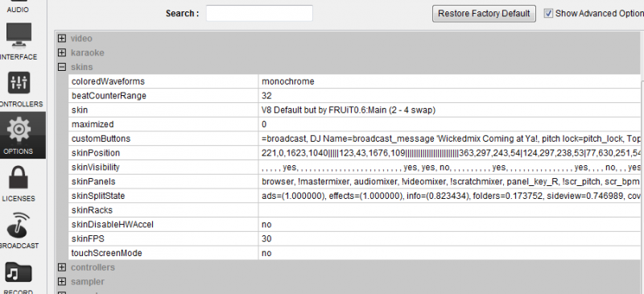Select the beatCounterRange setting row
This screenshot has height=294, width=644.
354,96
